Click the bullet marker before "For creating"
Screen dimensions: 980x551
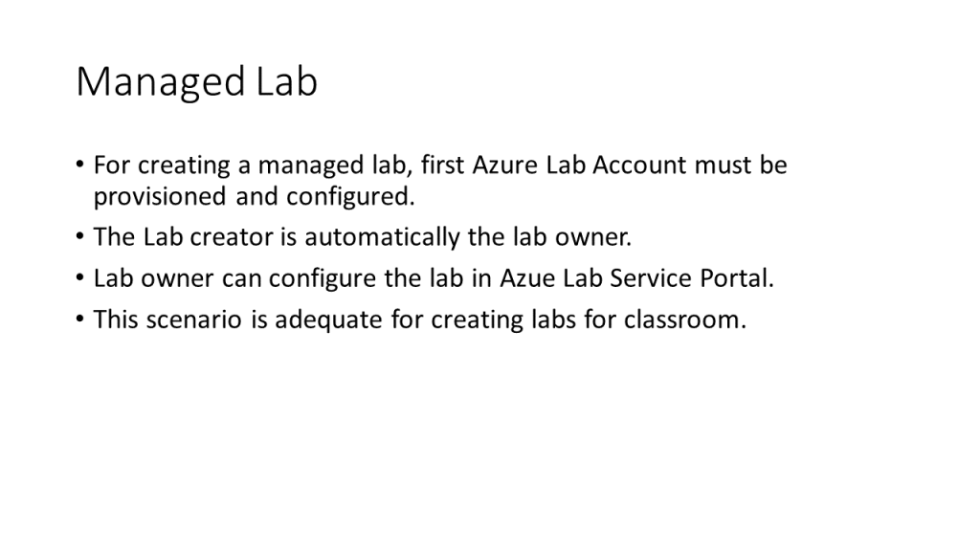coord(80,165)
